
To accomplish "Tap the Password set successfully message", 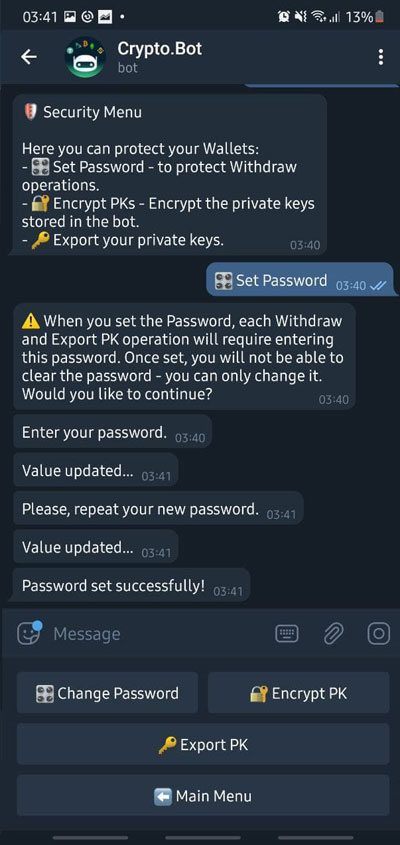I will (132, 585).
